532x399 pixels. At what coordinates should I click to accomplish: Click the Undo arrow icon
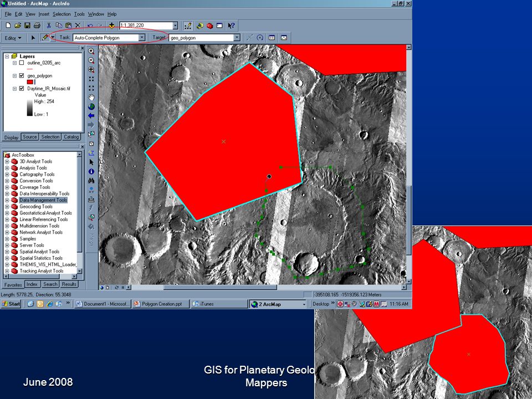pos(90,25)
